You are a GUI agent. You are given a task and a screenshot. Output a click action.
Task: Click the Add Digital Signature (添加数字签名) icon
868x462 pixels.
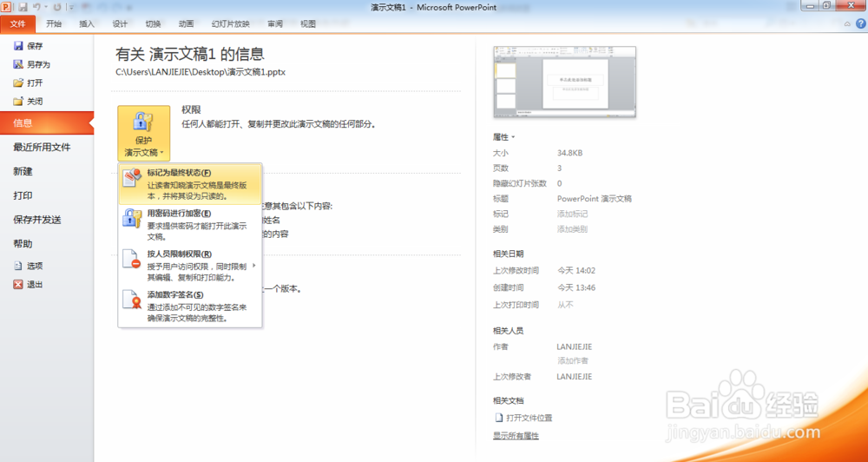click(132, 300)
